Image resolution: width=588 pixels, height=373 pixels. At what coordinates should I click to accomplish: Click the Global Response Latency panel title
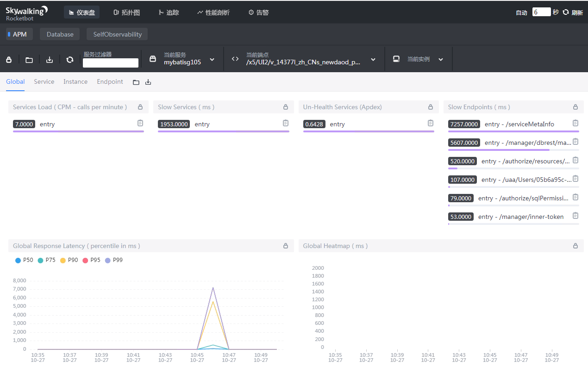(x=76, y=246)
